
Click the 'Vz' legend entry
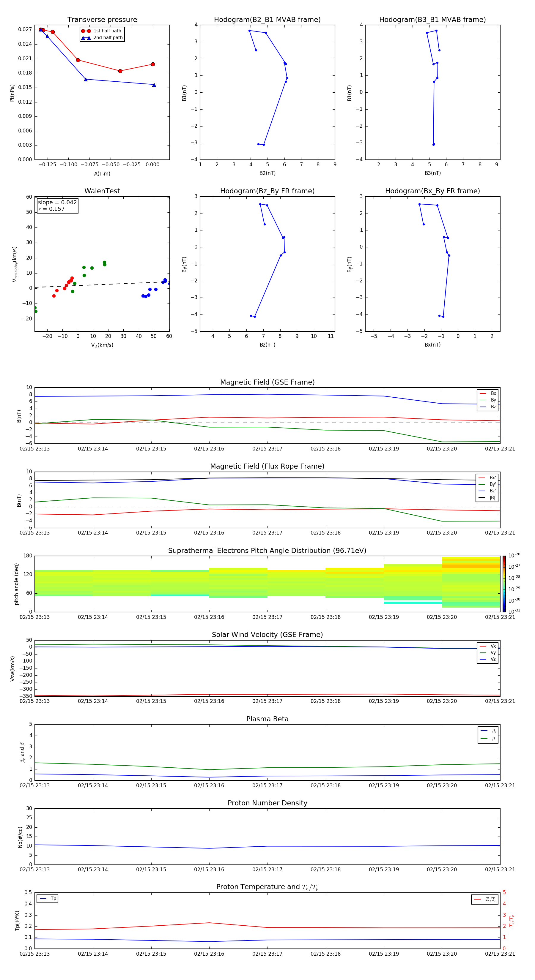(x=488, y=659)
